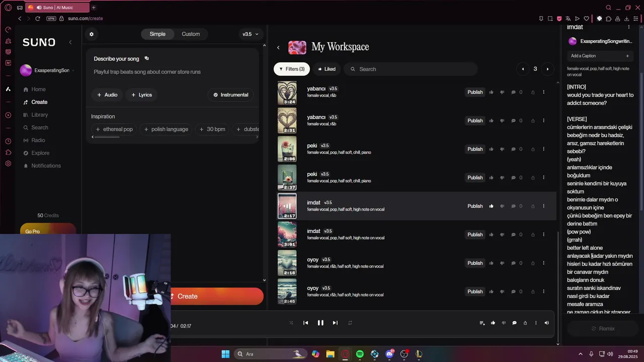644x362 pixels.
Task: Add the 30 bpm inspiration tag
Action: point(212,129)
